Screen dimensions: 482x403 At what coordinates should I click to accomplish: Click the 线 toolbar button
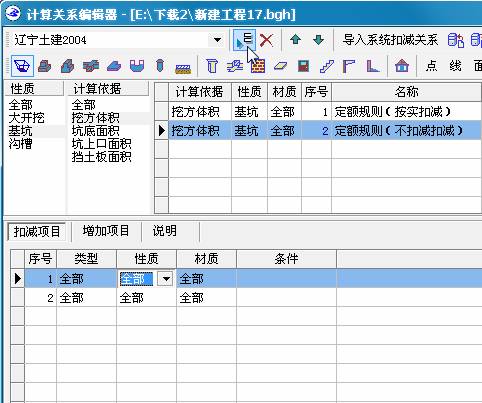(455, 66)
